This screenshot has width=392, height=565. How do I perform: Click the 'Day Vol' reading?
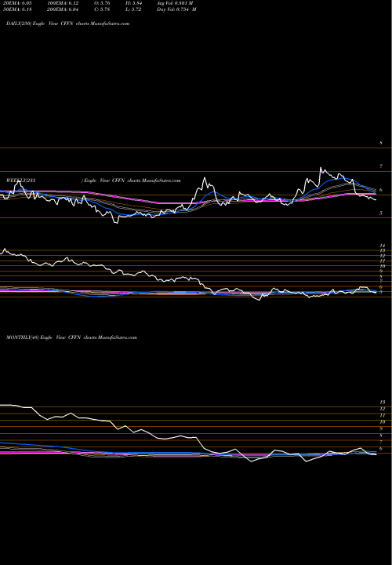176,9
